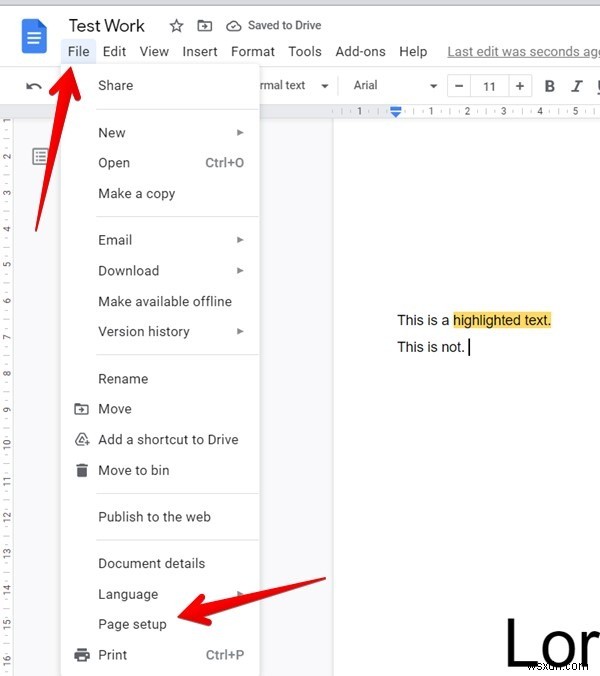Click the Test Work document title
This screenshot has height=676, width=600.
click(x=107, y=26)
